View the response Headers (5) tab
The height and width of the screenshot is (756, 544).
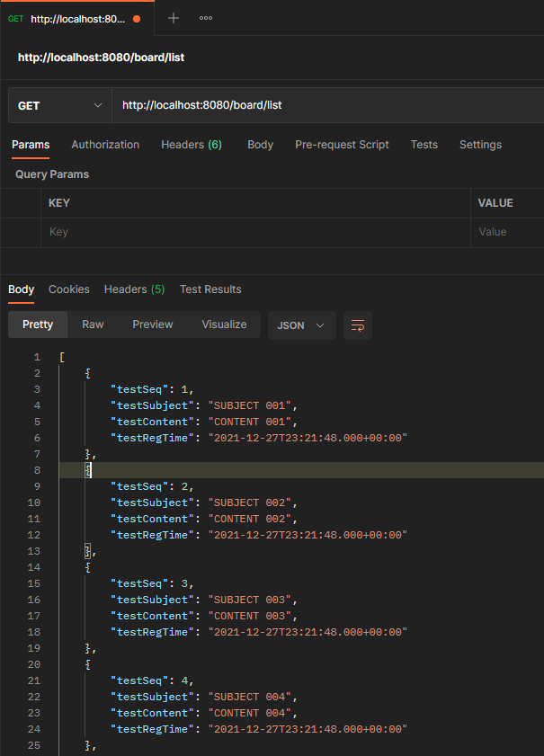pos(134,289)
